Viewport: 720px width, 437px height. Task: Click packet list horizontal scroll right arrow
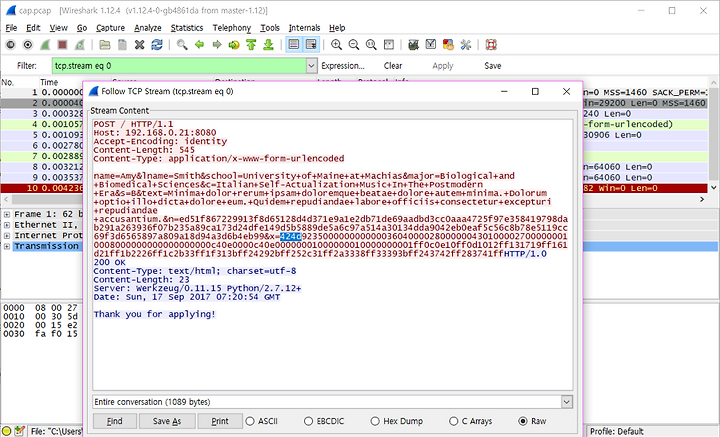[702, 199]
